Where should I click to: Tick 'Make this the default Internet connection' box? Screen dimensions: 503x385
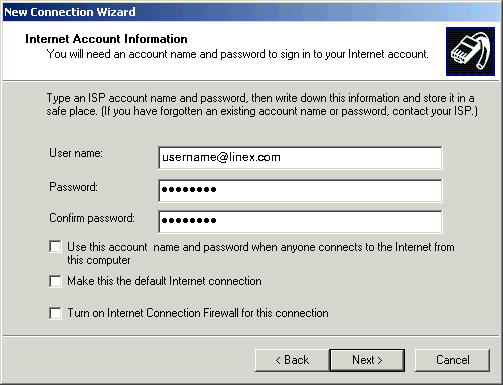coord(55,281)
